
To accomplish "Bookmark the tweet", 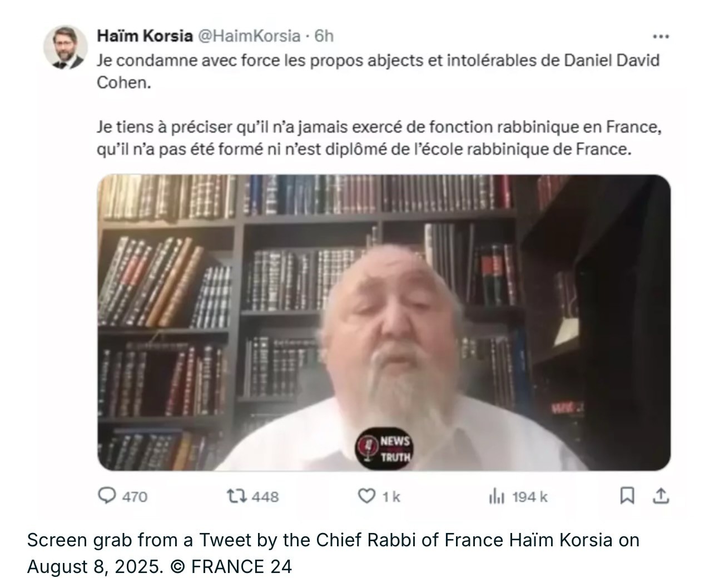I will click(627, 496).
